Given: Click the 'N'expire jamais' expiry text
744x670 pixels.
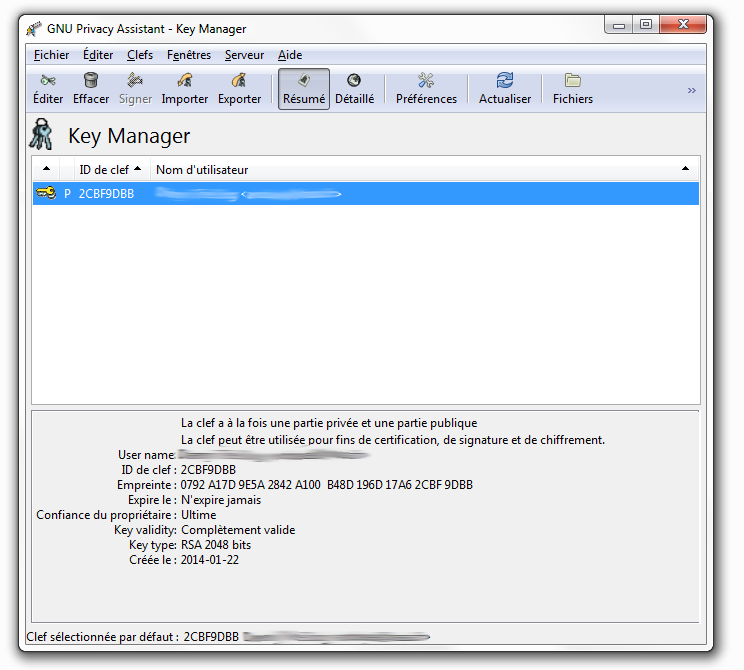Looking at the screenshot, I should pos(221,500).
